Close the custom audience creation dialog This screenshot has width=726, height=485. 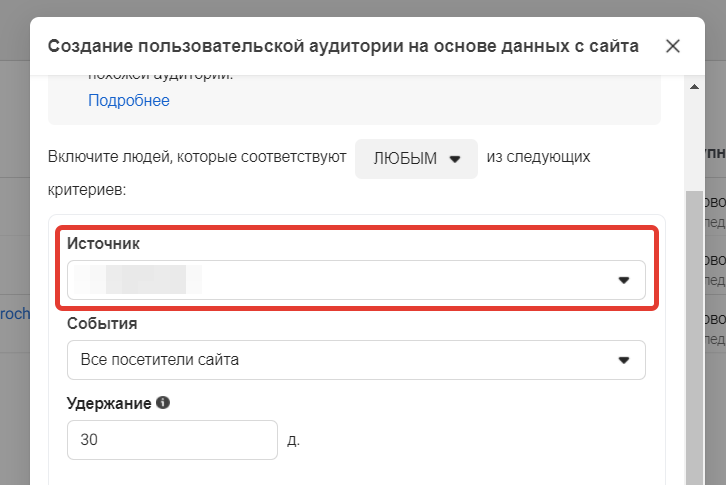673,46
